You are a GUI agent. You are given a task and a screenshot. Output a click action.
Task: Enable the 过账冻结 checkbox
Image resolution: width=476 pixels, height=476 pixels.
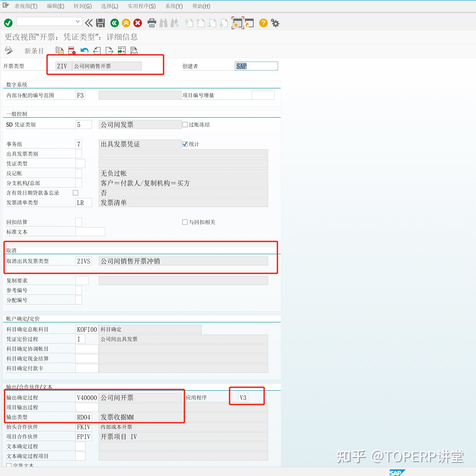[x=185, y=125]
